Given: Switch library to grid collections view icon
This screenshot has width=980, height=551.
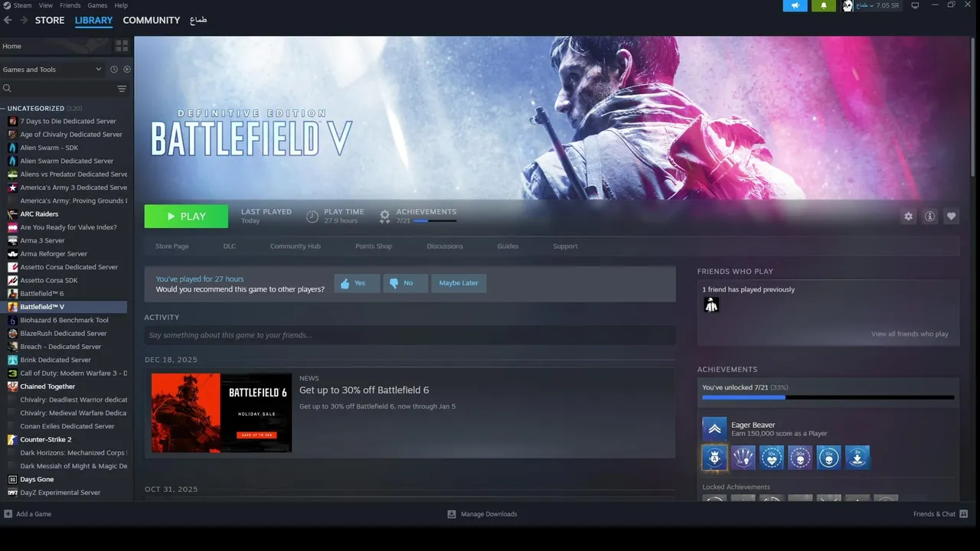Looking at the screenshot, I should point(122,46).
